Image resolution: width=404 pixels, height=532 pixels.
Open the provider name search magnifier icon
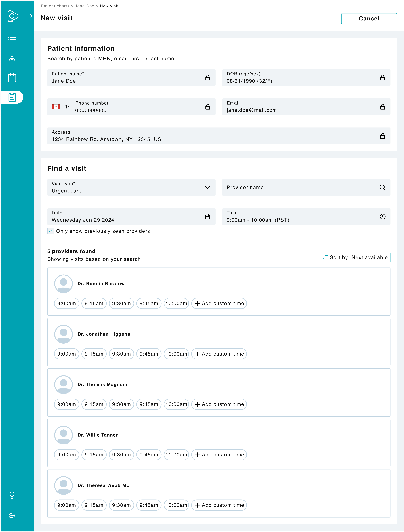(382, 187)
